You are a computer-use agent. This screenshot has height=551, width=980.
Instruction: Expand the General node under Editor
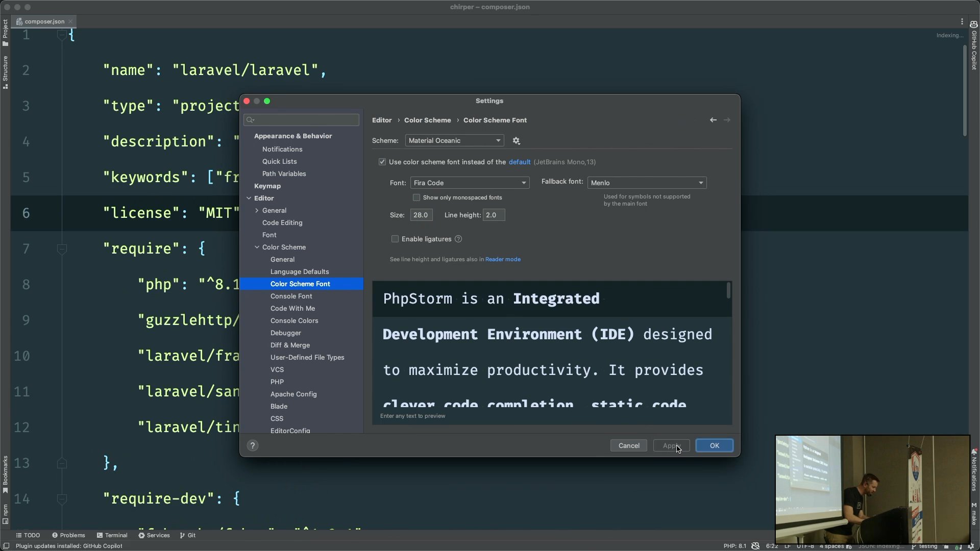[257, 211]
